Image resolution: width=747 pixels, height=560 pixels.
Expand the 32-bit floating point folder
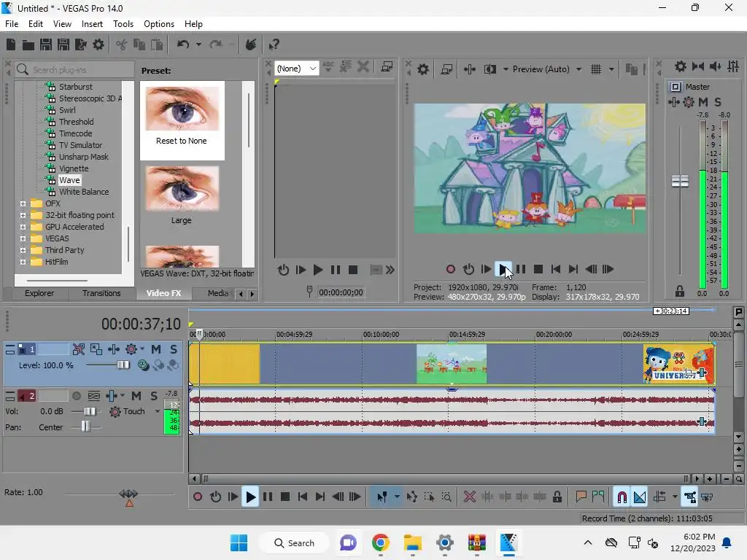click(23, 215)
